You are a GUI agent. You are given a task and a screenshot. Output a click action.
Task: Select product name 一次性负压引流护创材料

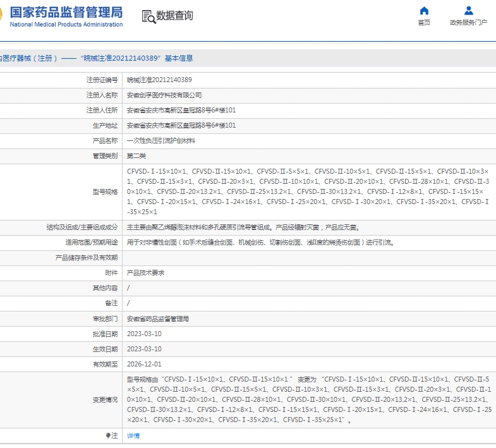(161, 140)
